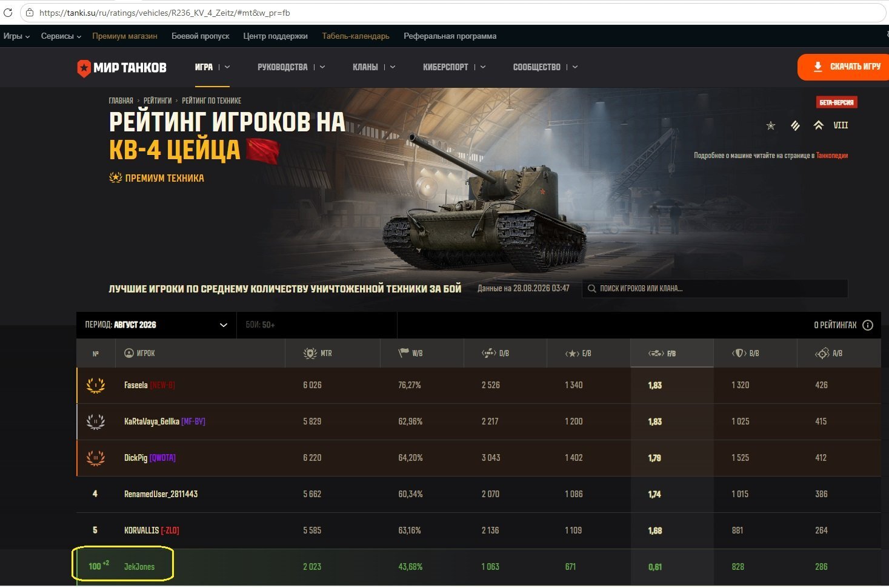
Task: Open the Рейтинги breadcrumb link
Action: (158, 101)
